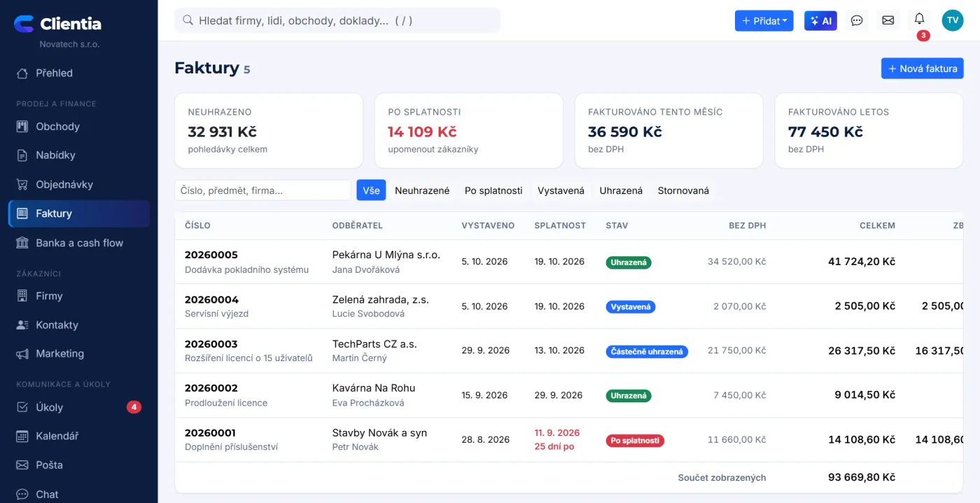Expand the Přidat dropdown
The height and width of the screenshot is (503, 980).
click(764, 21)
